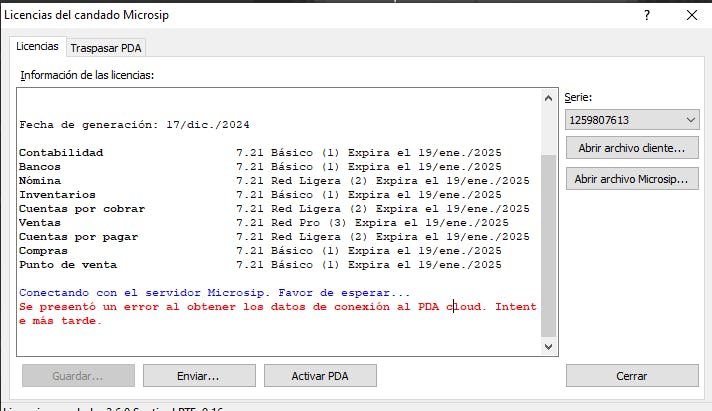Click the red PDA cloud error message
Viewport: 712px width, 411px height.
click(277, 314)
